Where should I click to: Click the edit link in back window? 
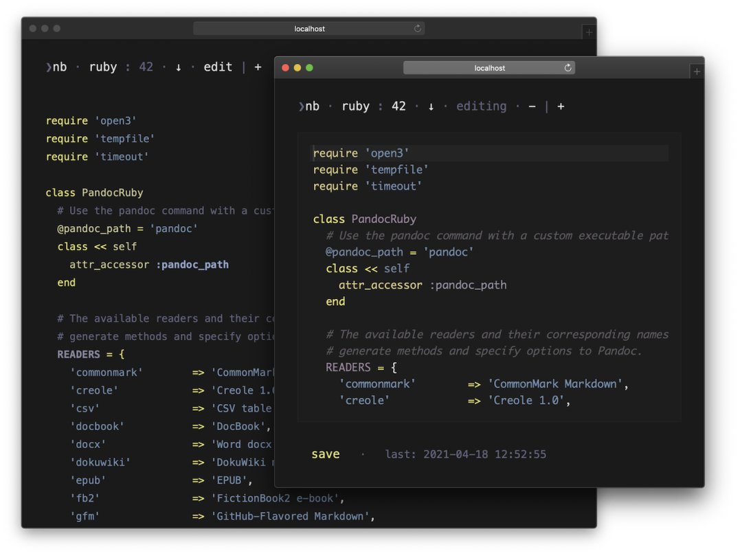pos(218,67)
